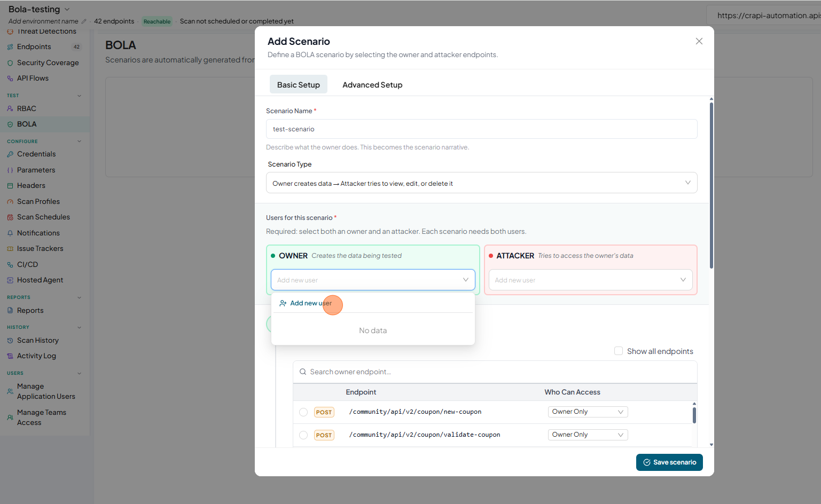Screen dimensions: 821x504
Task: Open the Scenario Type dropdown
Action: pos(482,183)
